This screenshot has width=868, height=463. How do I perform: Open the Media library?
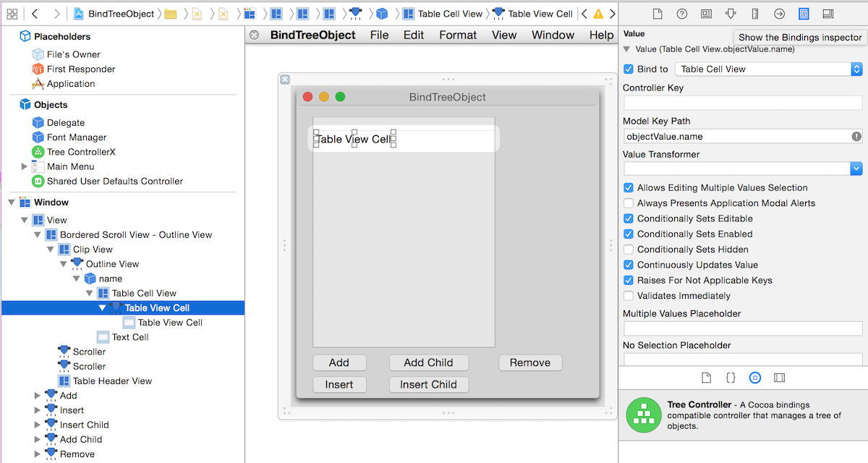tap(779, 378)
